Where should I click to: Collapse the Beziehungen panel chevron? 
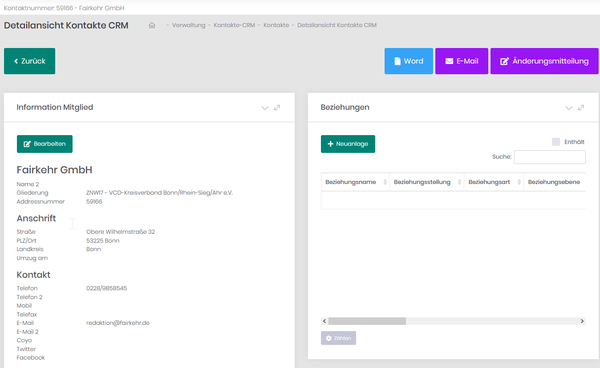point(569,108)
